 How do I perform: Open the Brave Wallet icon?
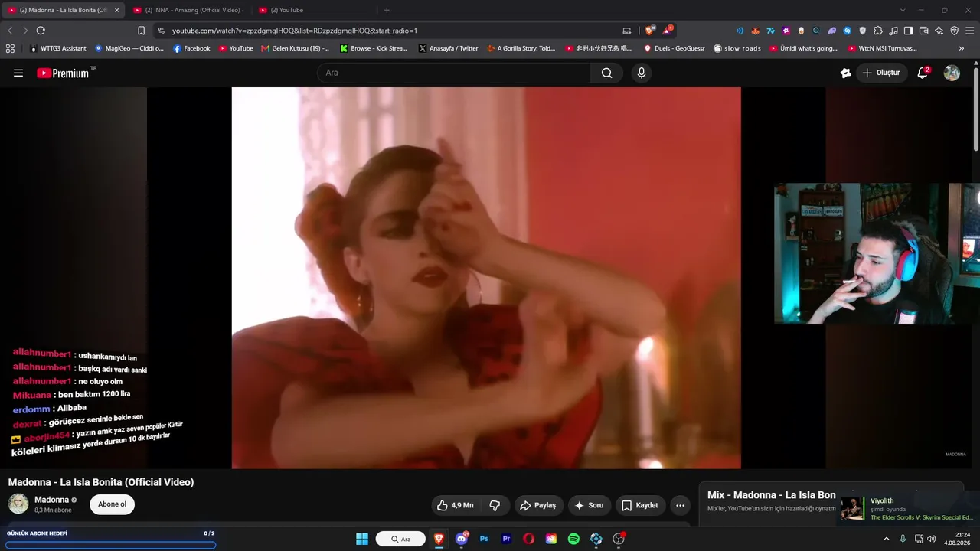pyautogui.click(x=923, y=31)
